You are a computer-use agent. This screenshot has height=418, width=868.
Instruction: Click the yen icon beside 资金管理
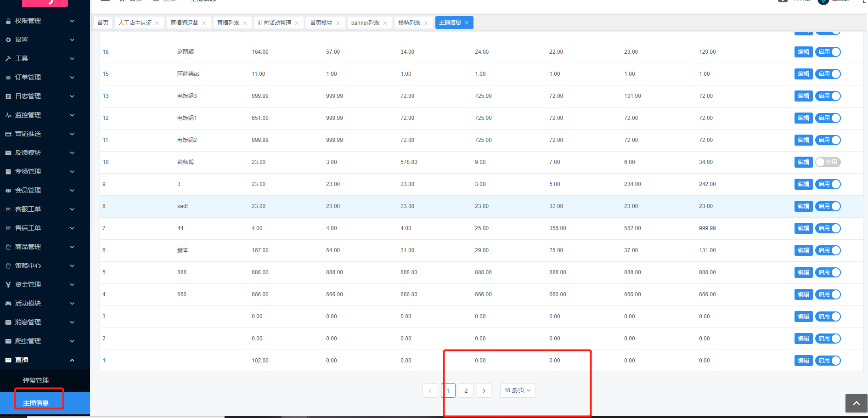tap(8, 285)
